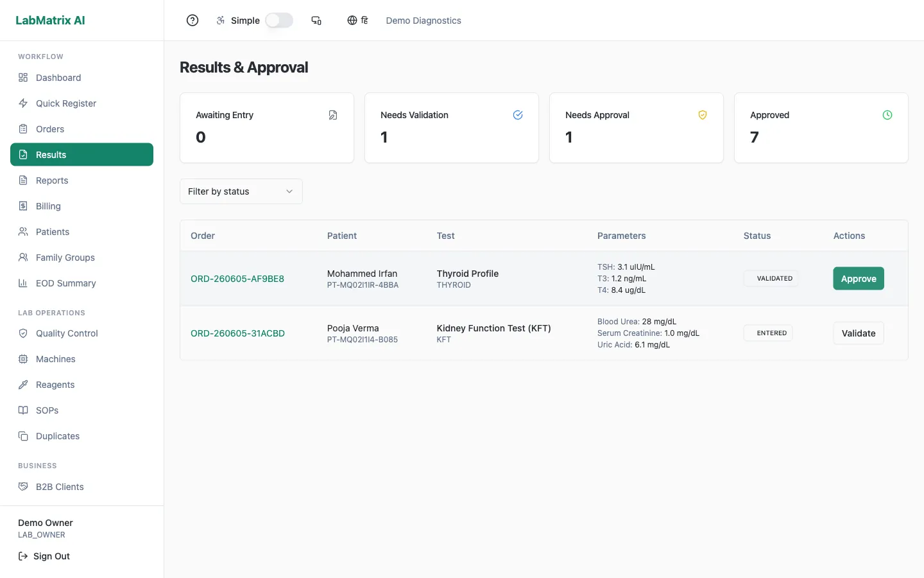Click the SOPs book icon

pos(23,410)
